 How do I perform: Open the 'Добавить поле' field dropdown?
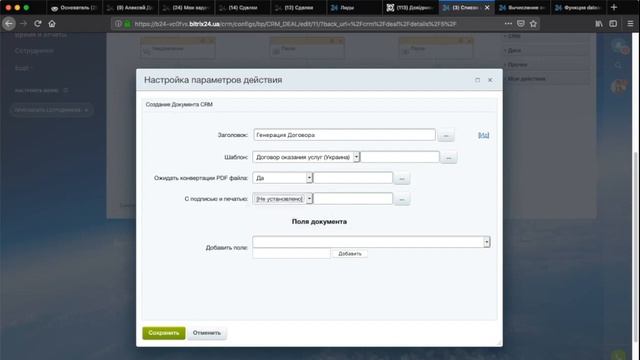tap(371, 242)
